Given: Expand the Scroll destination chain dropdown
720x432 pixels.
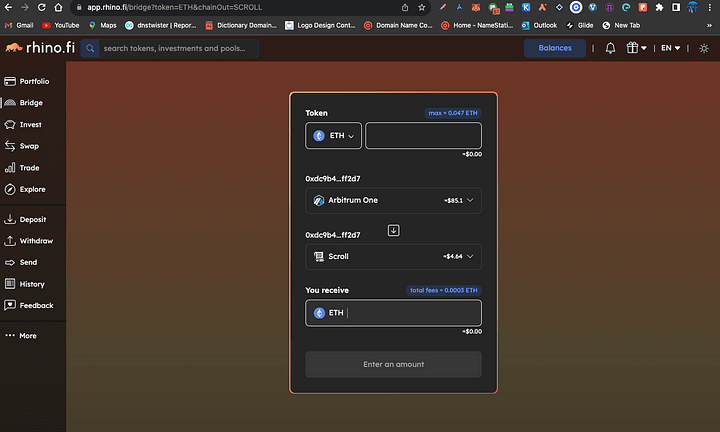Looking at the screenshot, I should tap(393, 256).
